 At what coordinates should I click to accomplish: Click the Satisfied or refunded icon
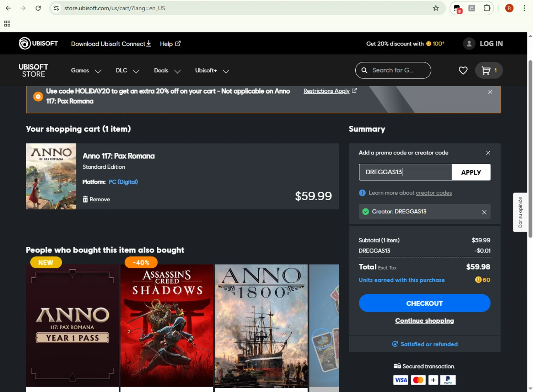pyautogui.click(x=395, y=344)
